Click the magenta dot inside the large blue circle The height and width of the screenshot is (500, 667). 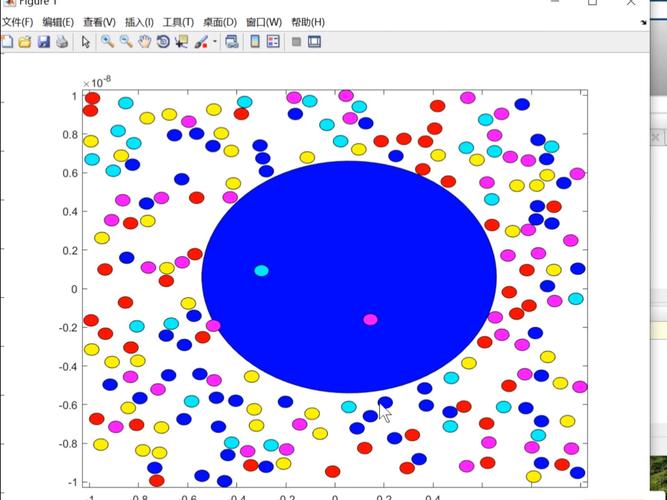pyautogui.click(x=371, y=320)
